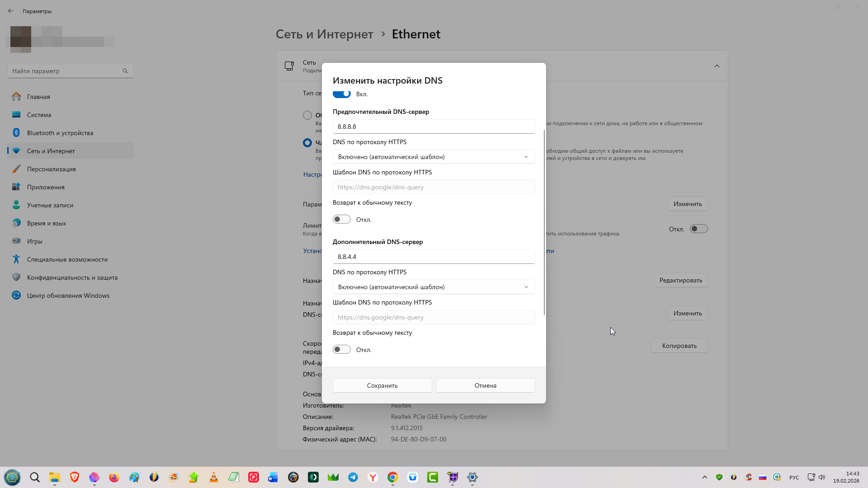Open the DNS over HTTPS dropdown for the preferred server
The height and width of the screenshot is (488, 868).
[x=434, y=157]
